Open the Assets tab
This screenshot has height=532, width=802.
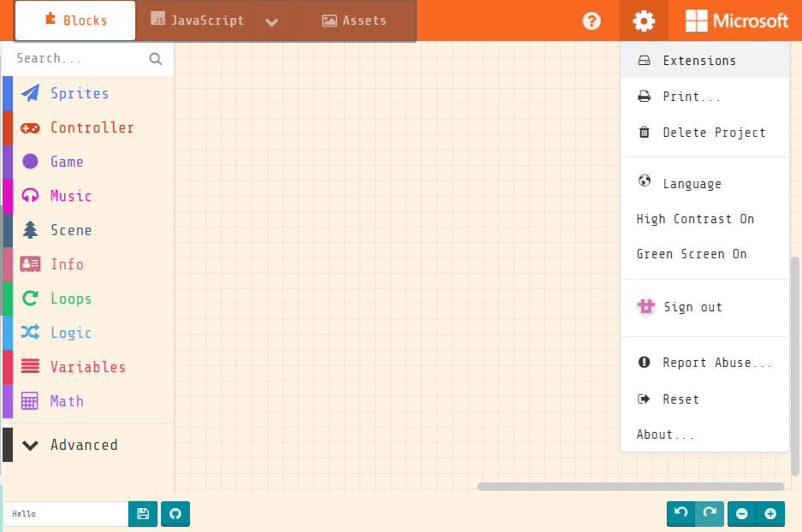[354, 21]
